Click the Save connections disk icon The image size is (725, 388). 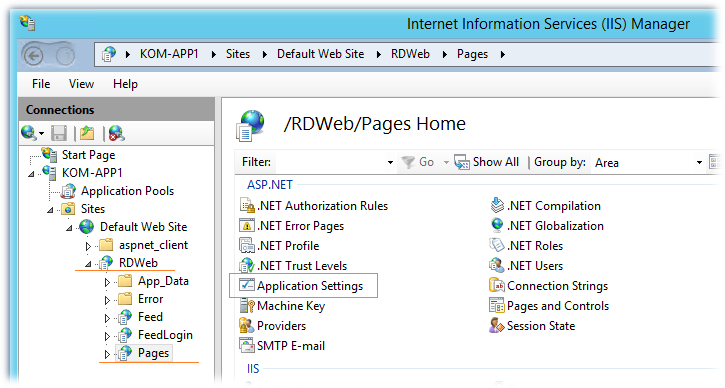click(59, 133)
